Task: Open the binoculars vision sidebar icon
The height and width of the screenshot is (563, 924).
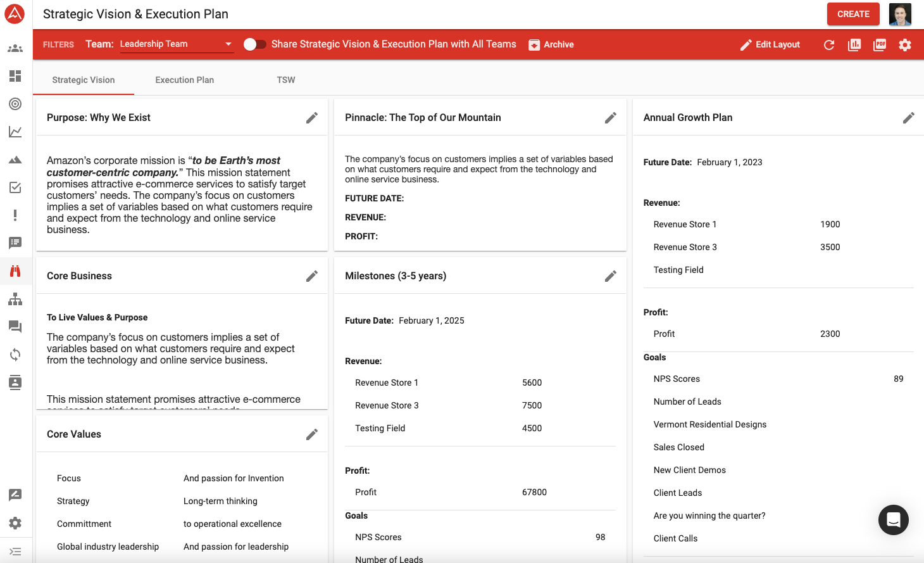Action: point(15,271)
